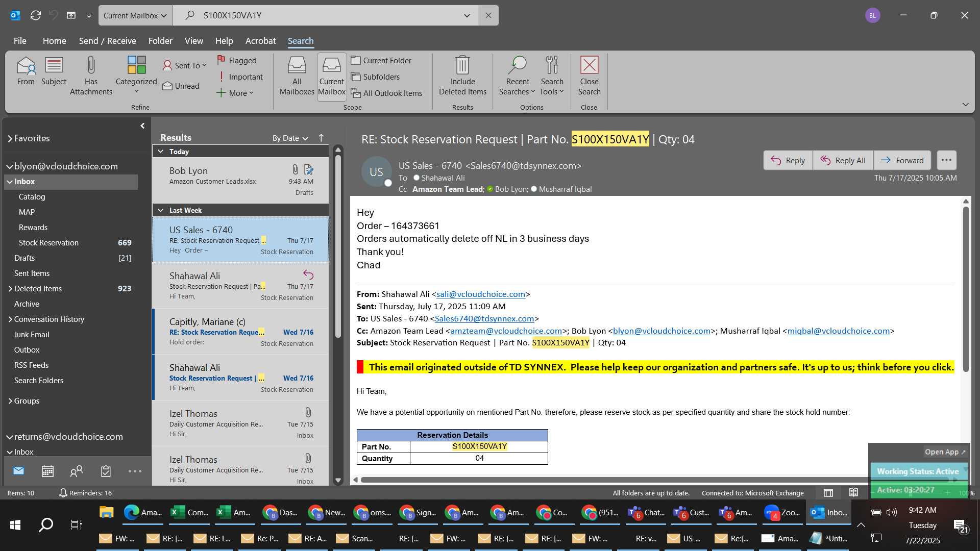980x551 pixels.
Task: Set search scope to Current Mailbox
Action: pos(332,76)
